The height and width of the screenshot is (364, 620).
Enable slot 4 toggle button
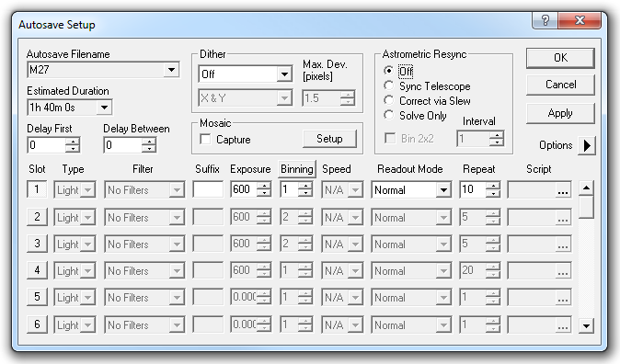click(37, 270)
